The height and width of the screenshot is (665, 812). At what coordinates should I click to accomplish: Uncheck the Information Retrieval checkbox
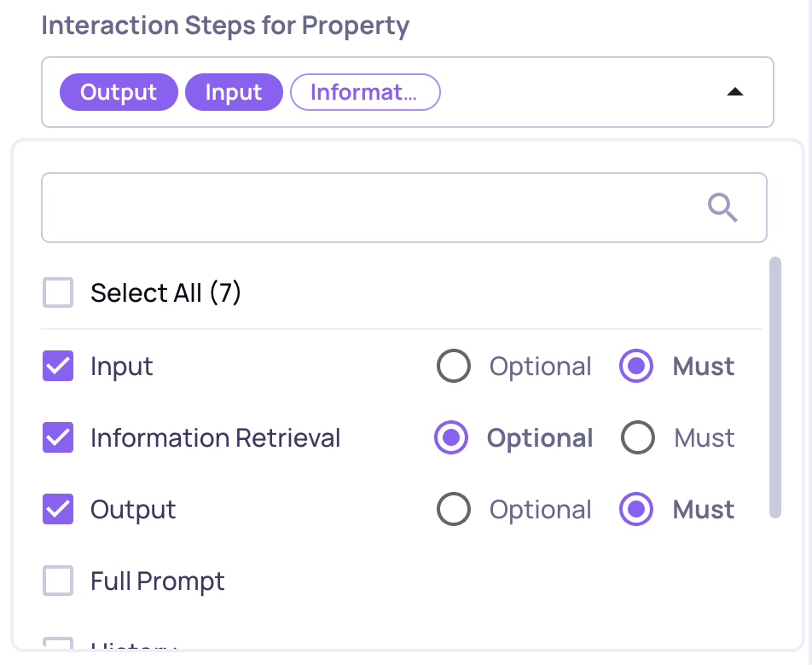coord(58,438)
